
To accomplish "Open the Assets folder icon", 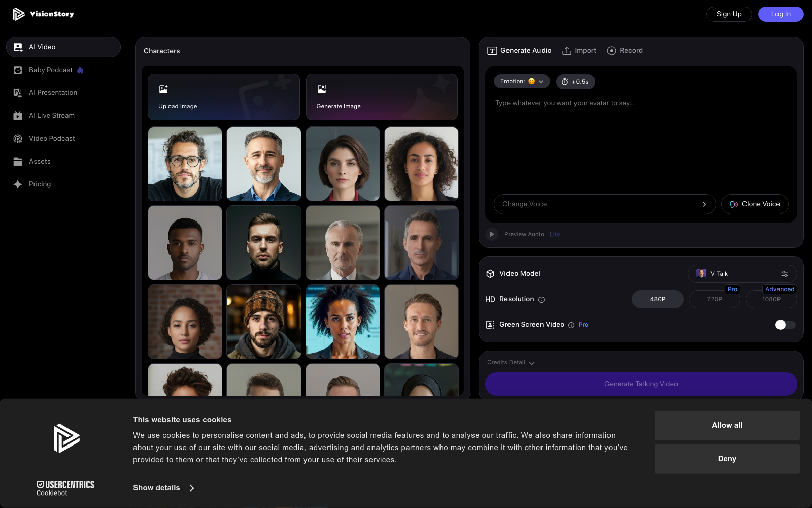I will pos(18,162).
